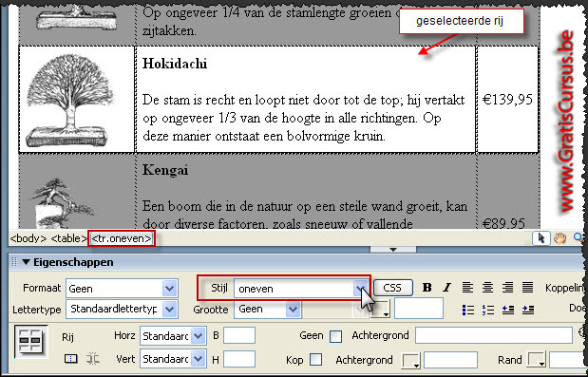This screenshot has width=588, height=377.
Task: Collapse the Eigenschappen panel
Action: pos(26,262)
